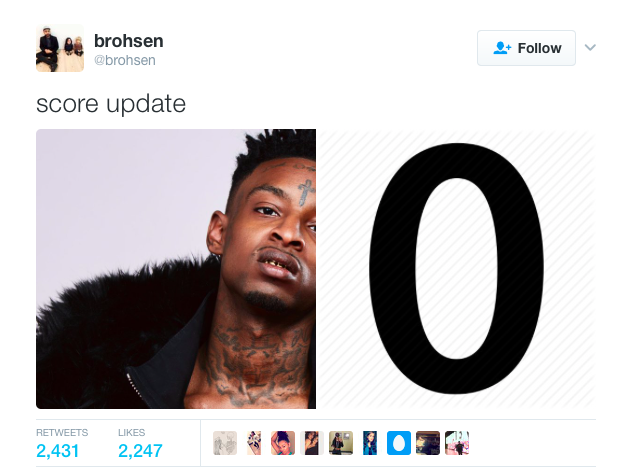This screenshot has height=469, width=634.
Task: Enlarge the big black zero image
Action: pyautogui.click(x=456, y=269)
